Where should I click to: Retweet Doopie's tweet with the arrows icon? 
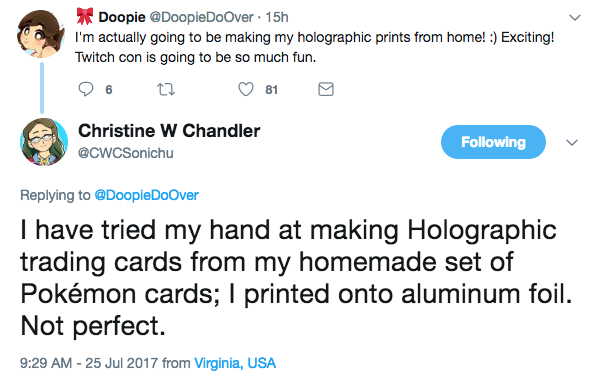pyautogui.click(x=166, y=90)
